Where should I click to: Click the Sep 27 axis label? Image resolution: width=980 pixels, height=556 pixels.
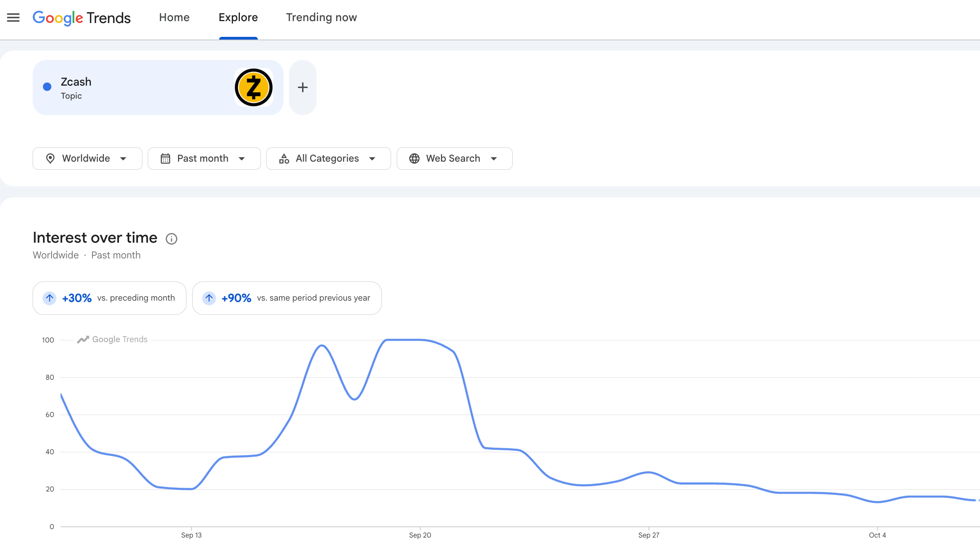point(649,535)
